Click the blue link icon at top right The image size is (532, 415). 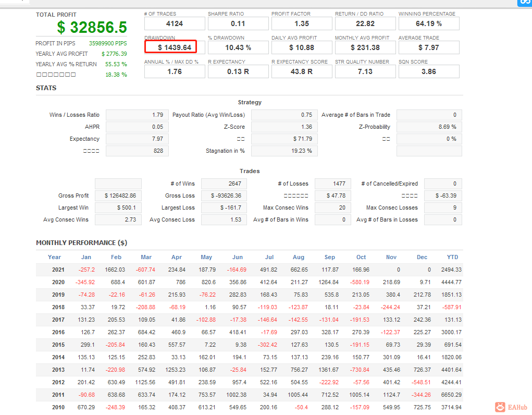click(x=524, y=2)
